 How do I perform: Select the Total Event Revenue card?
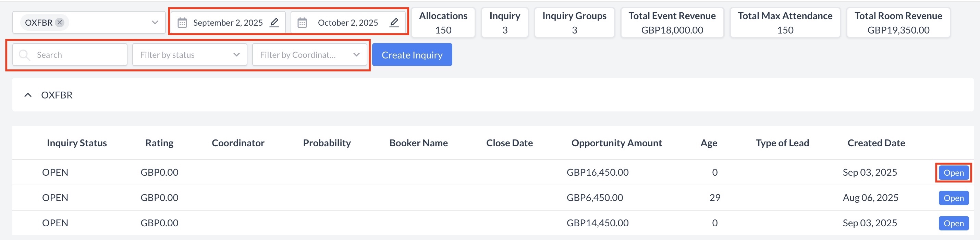(672, 23)
